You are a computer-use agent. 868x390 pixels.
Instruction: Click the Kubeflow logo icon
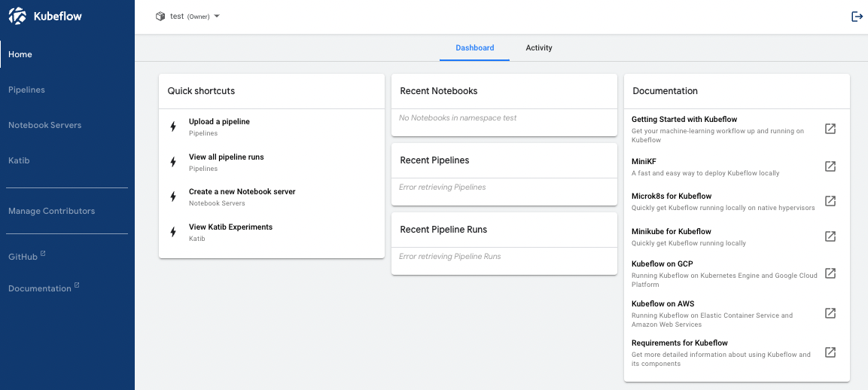coord(18,16)
